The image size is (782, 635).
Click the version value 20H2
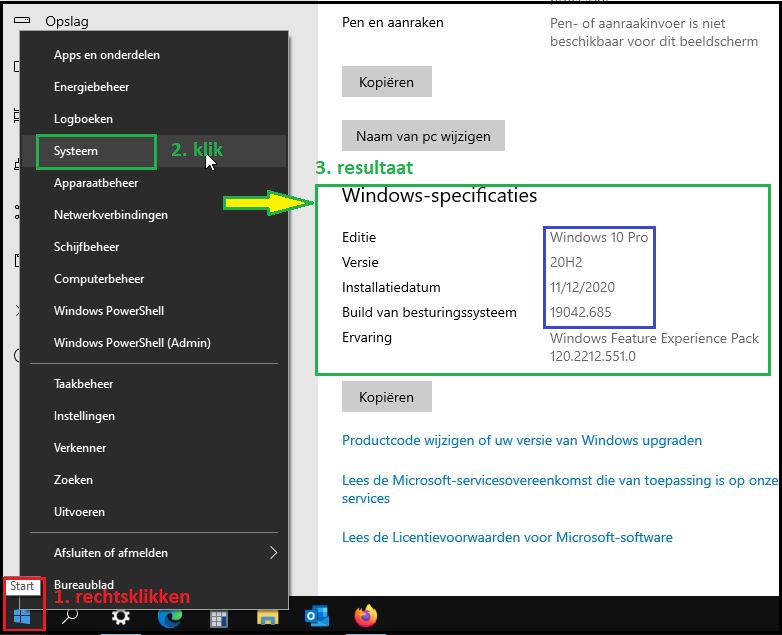[x=566, y=262]
